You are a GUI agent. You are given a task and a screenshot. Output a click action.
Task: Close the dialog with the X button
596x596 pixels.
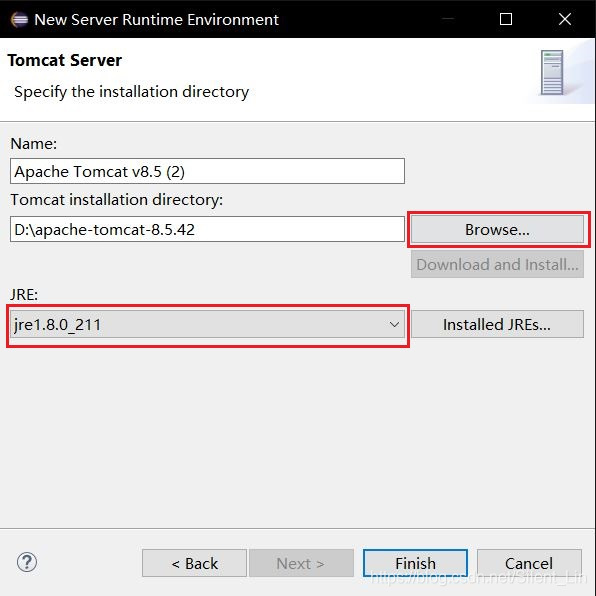coord(565,19)
